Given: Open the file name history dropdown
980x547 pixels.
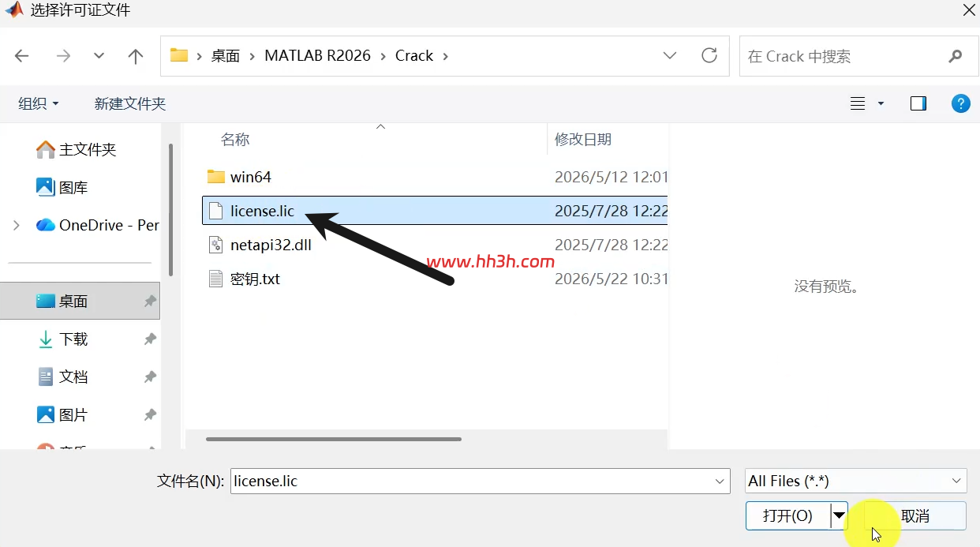Looking at the screenshot, I should [x=720, y=481].
